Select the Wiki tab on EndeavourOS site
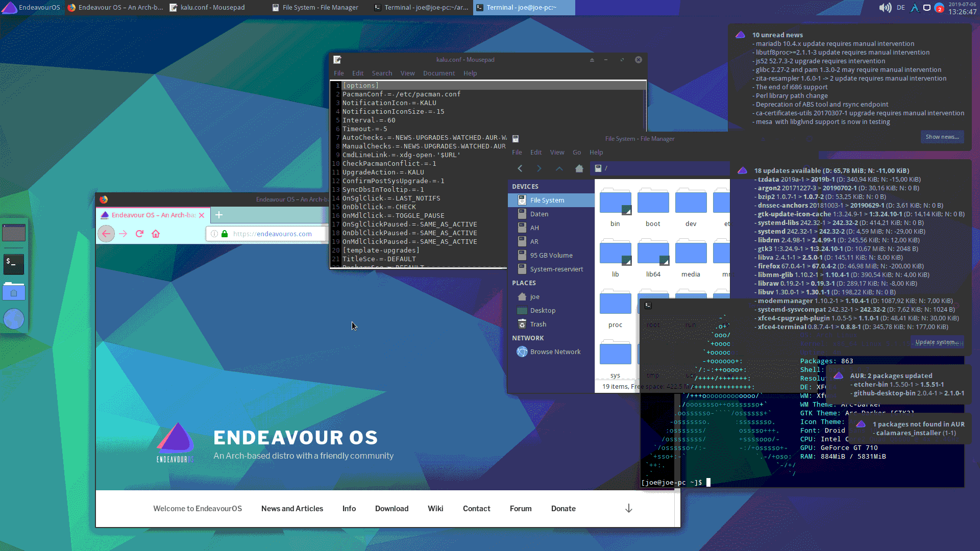The image size is (980, 551). (435, 508)
